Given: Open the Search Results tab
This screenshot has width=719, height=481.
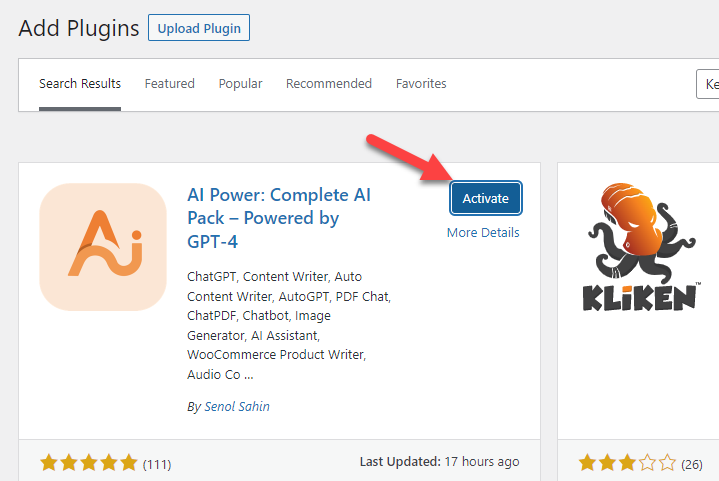Looking at the screenshot, I should pos(80,83).
